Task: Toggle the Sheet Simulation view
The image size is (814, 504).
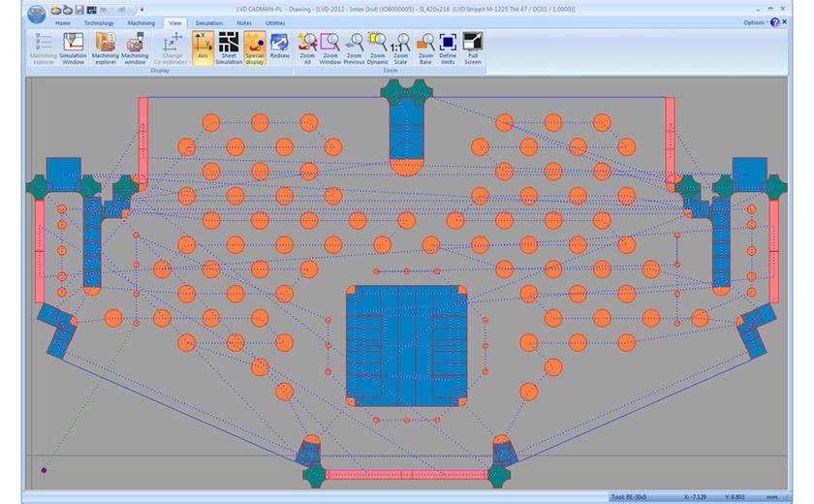Action: tap(228, 47)
